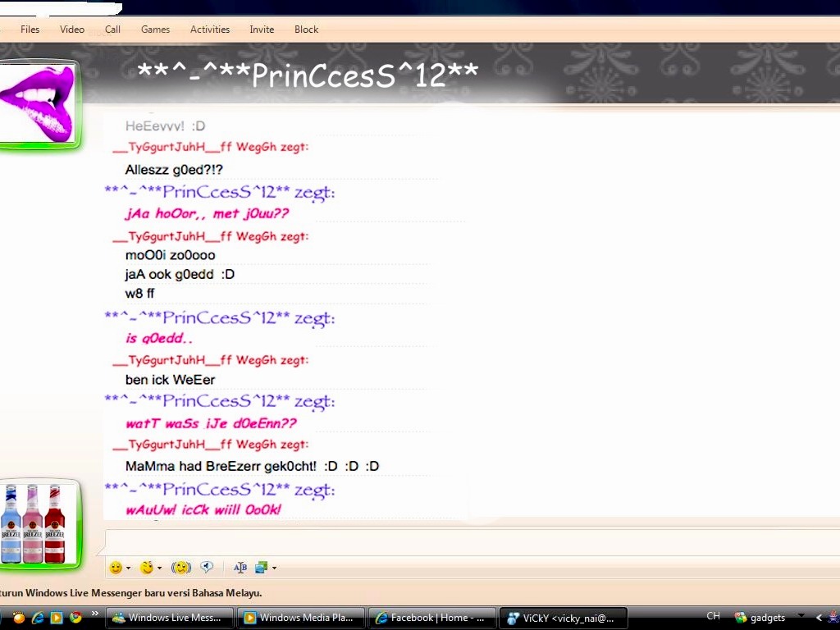The height and width of the screenshot is (630, 840).
Task: Click the background picture icon
Action: coord(262,568)
